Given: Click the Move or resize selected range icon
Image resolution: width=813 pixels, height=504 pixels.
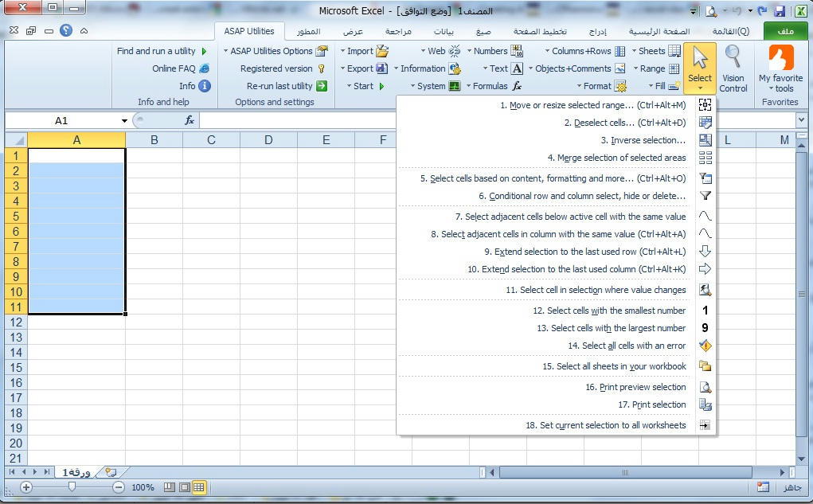Looking at the screenshot, I should click(x=705, y=105).
